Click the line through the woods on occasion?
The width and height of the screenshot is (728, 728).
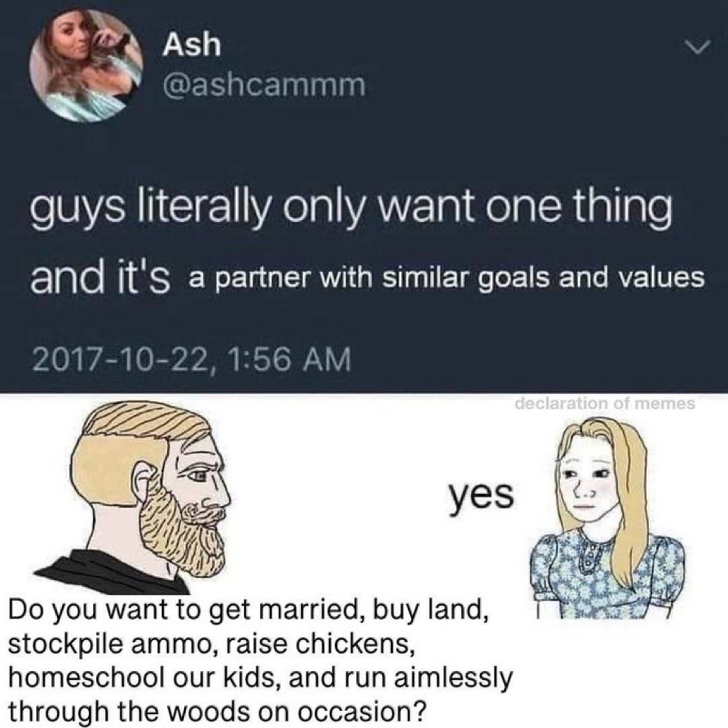[218, 711]
